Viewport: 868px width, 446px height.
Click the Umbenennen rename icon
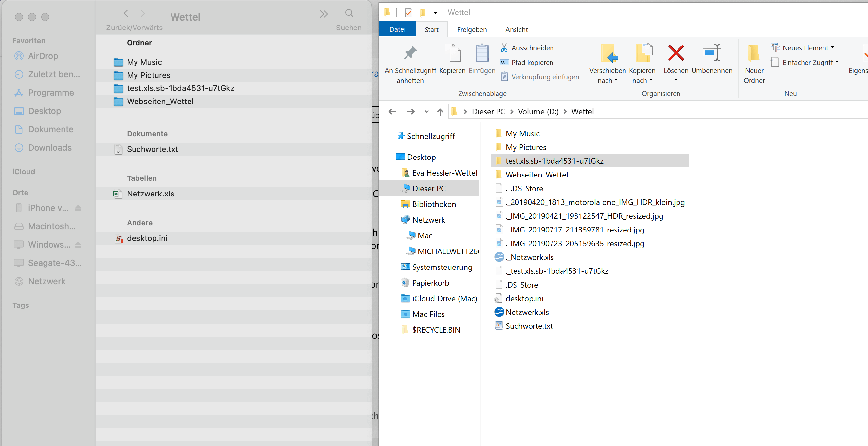(712, 53)
